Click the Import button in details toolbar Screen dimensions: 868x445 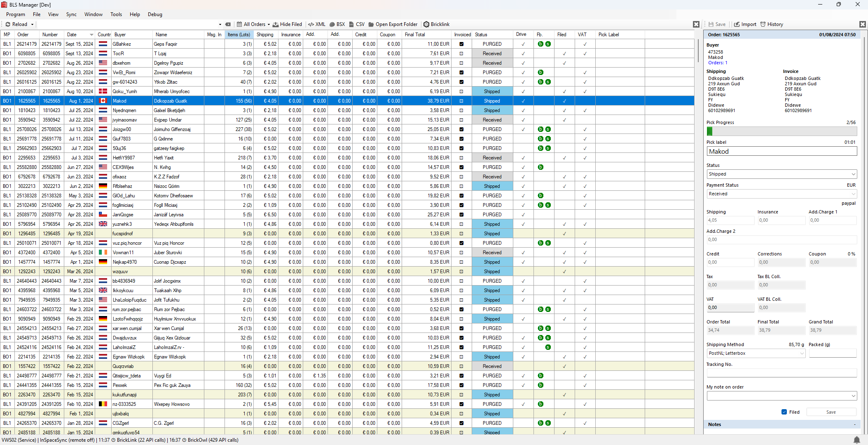coord(745,24)
